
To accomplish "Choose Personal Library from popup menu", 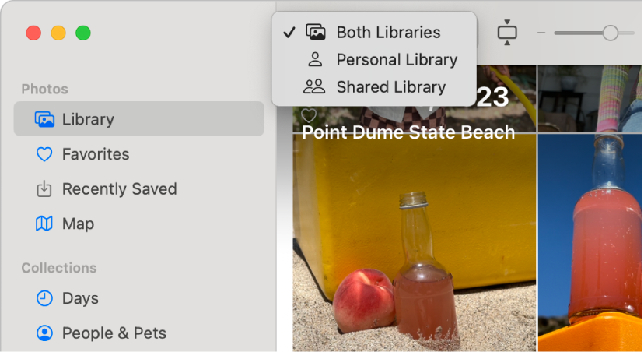I will 396,60.
